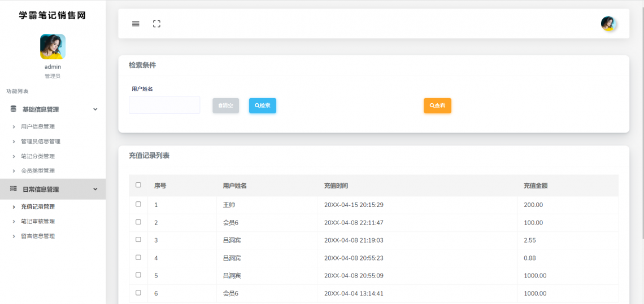Click the arrow icon before 笔记审核管理
Image resolution: width=644 pixels, height=304 pixels.
click(14, 222)
